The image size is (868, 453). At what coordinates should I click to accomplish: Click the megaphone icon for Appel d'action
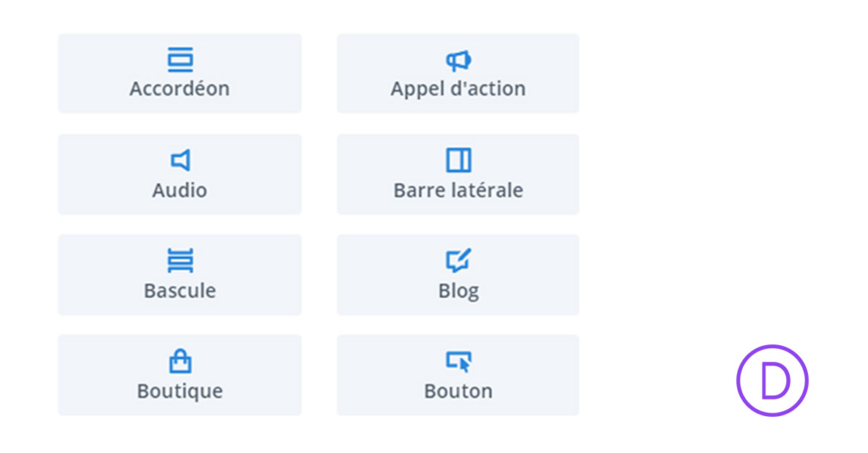tap(458, 60)
